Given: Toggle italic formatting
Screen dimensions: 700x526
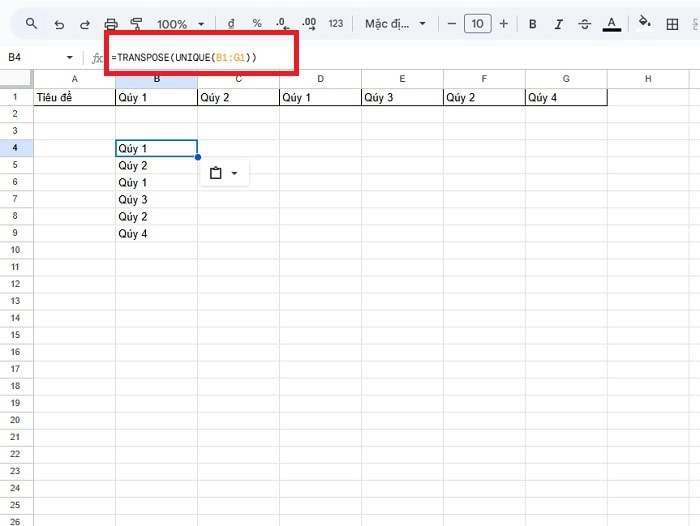Looking at the screenshot, I should (x=558, y=24).
